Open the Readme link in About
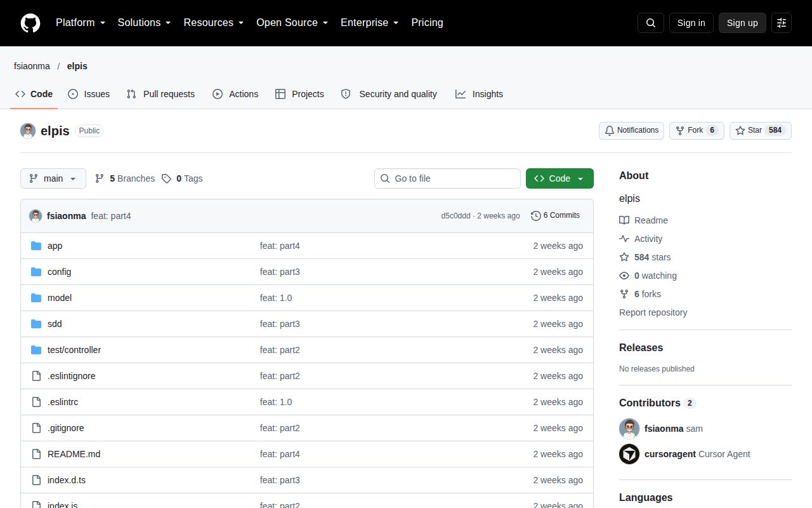This screenshot has height=508, width=812. point(643,220)
